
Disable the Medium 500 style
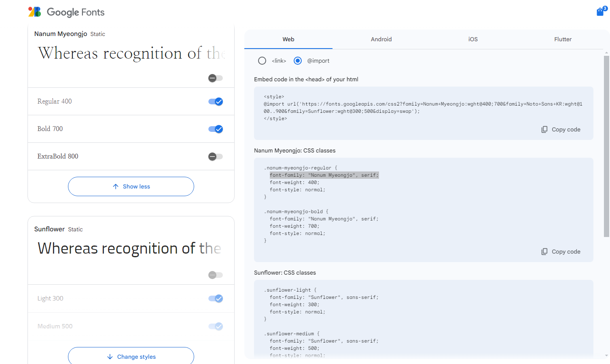pos(216,326)
